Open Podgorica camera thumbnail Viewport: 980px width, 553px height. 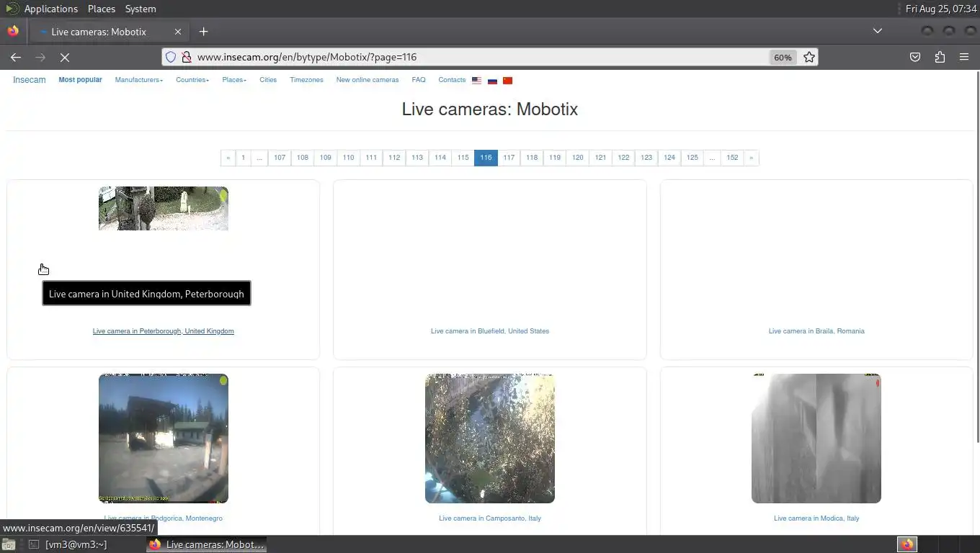(x=164, y=439)
